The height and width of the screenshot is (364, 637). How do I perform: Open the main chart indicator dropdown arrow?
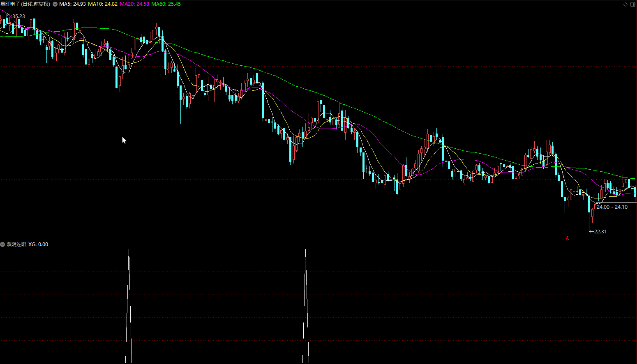55,4
